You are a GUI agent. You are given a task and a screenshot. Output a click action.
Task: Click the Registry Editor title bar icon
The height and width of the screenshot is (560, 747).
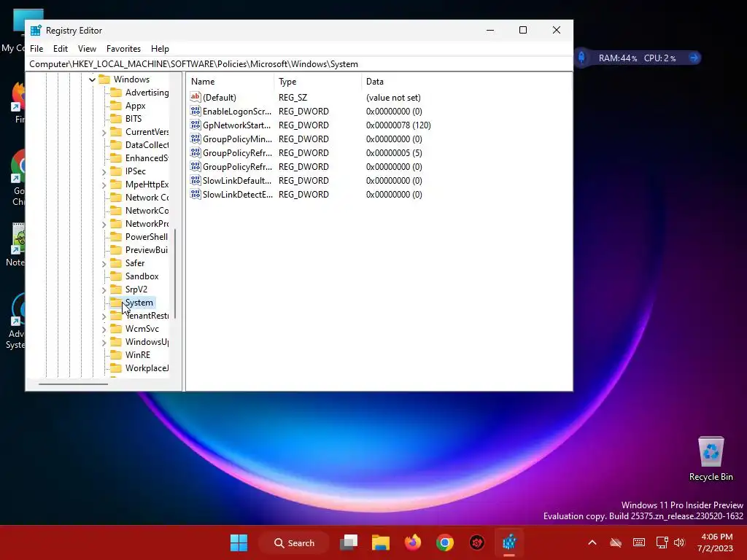point(36,31)
